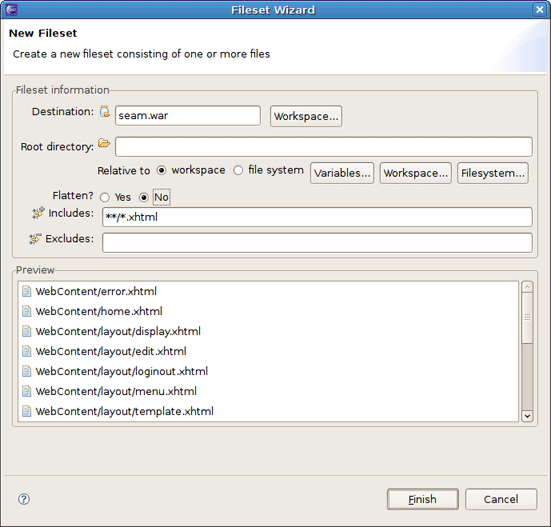The image size is (551, 527).
Task: Select WebContent/layout/template.xhtml in the preview
Action: click(x=124, y=411)
